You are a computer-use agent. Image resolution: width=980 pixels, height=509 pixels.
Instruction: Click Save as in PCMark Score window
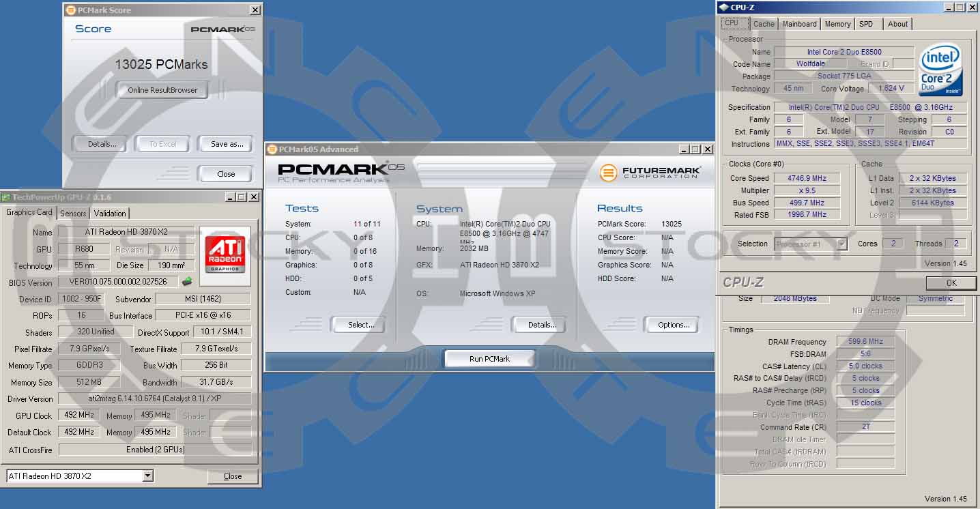pyautogui.click(x=227, y=144)
